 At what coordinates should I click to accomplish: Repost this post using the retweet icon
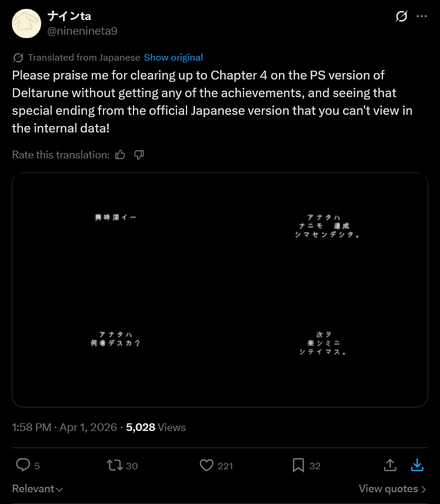[x=115, y=465]
